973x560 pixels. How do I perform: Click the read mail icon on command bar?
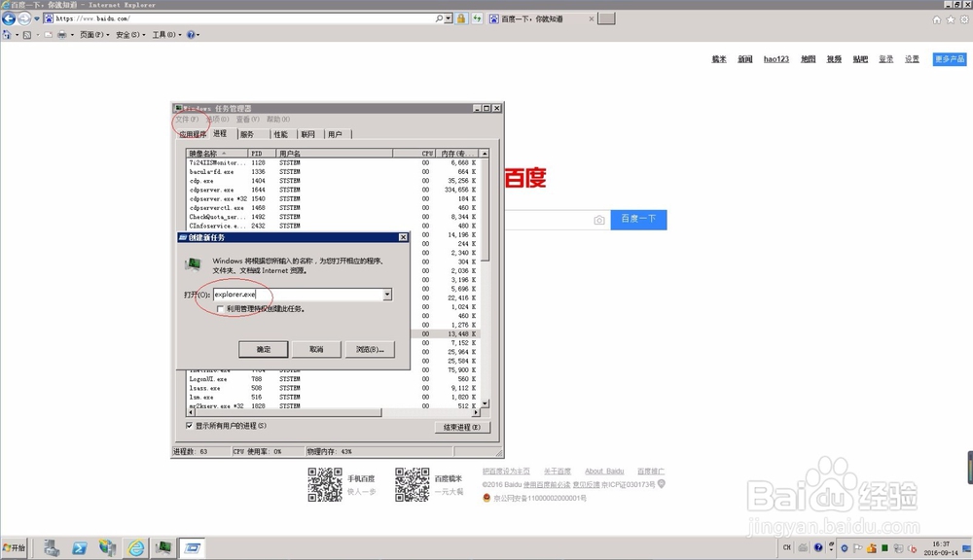tap(48, 35)
